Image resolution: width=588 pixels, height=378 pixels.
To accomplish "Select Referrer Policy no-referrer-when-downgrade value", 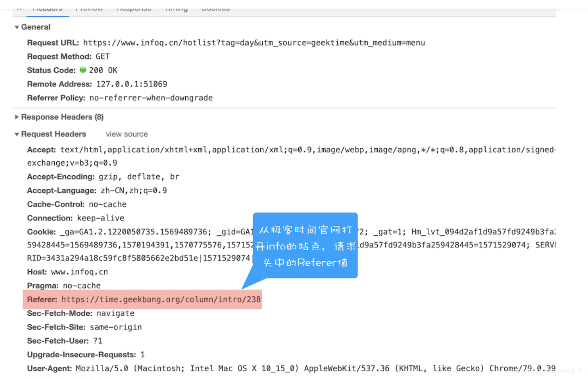I will pyautogui.click(x=151, y=98).
